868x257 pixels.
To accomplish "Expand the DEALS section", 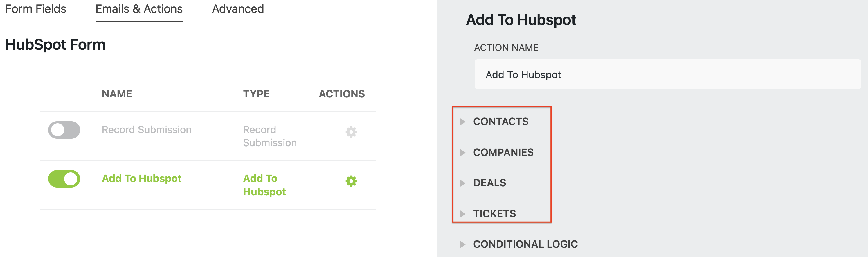I will tap(489, 183).
